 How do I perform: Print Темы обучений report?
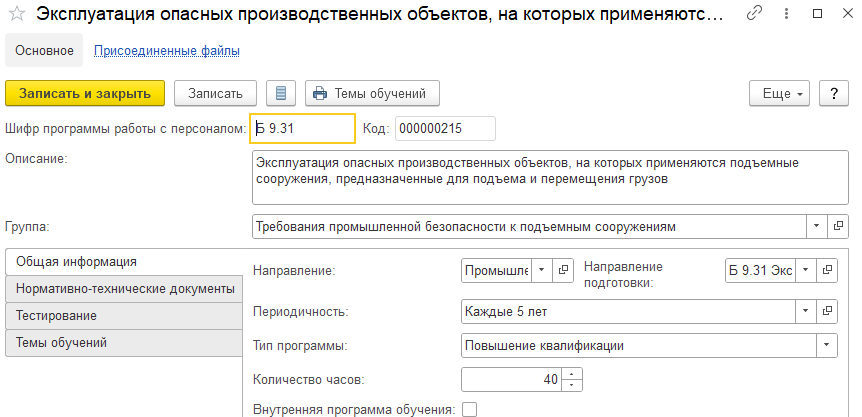pyautogui.click(x=372, y=93)
